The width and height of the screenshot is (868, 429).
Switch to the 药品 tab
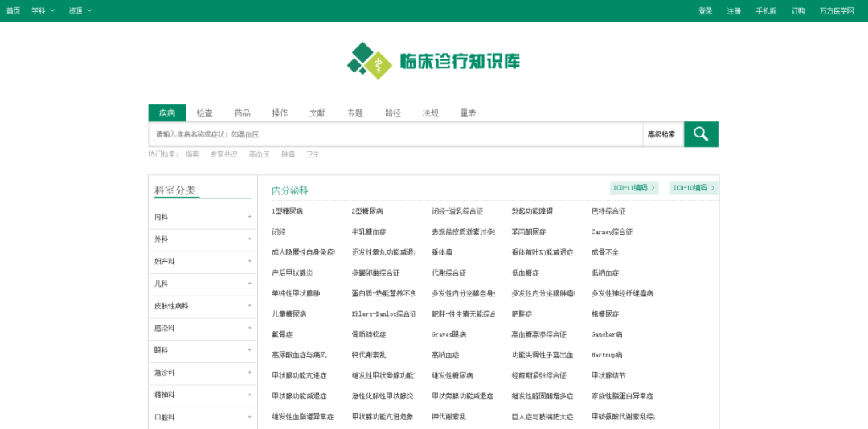242,113
